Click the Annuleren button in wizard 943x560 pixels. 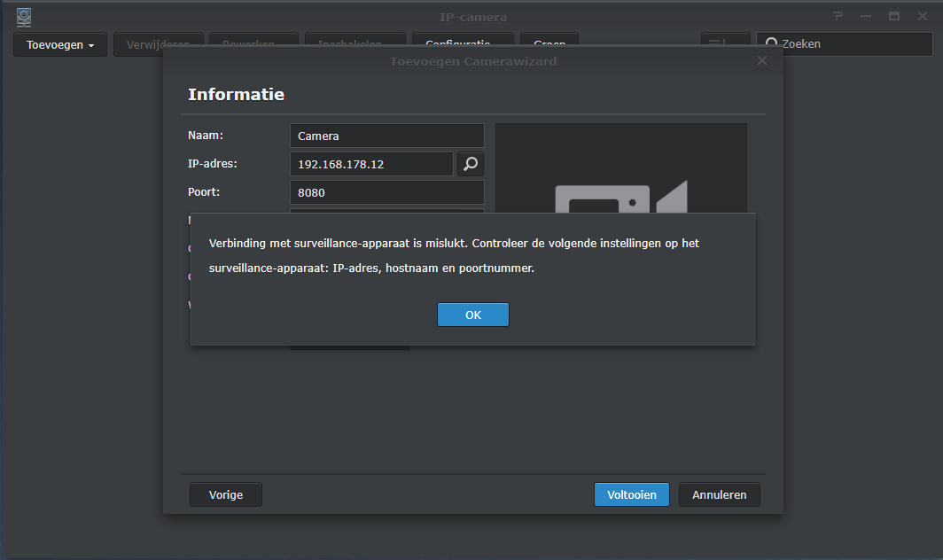tap(720, 494)
